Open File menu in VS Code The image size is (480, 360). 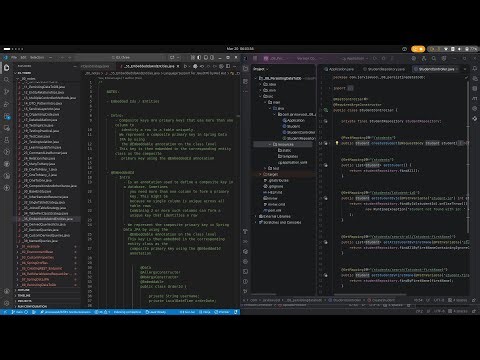click(x=14, y=57)
